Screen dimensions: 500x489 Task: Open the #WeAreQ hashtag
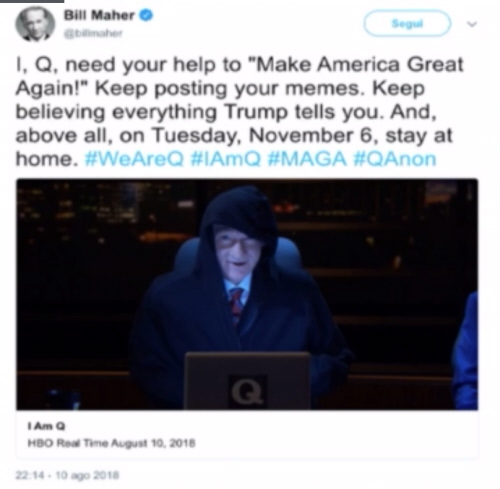pyautogui.click(x=134, y=159)
